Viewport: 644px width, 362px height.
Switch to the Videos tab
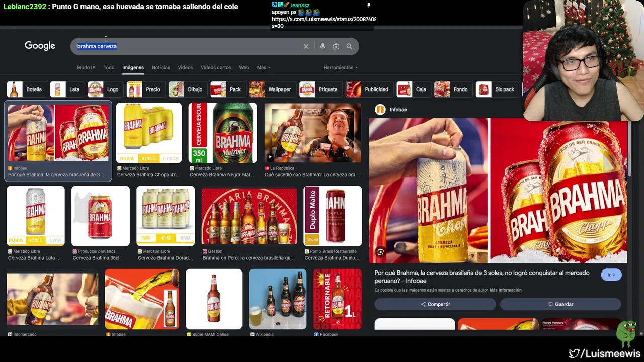(185, 68)
